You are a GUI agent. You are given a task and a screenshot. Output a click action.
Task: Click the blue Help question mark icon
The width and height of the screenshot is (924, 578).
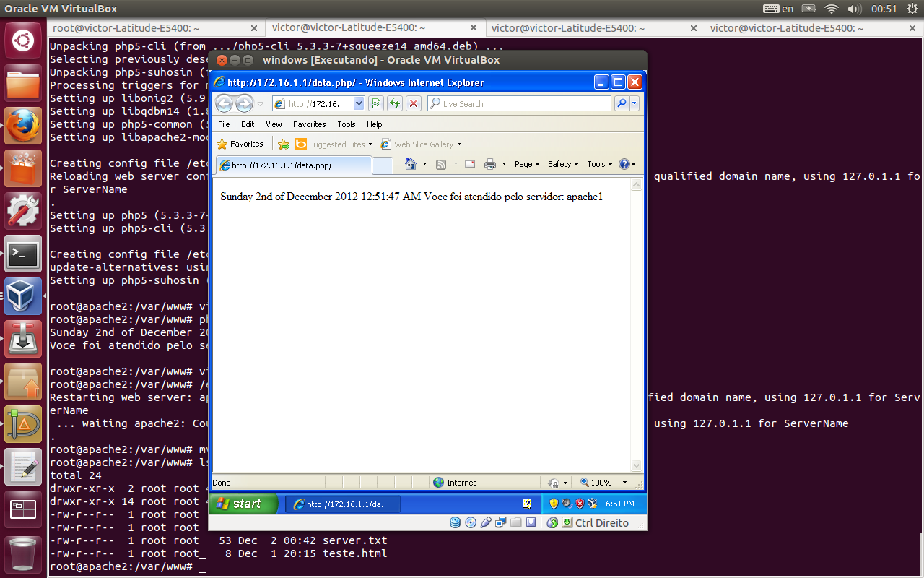[624, 164]
